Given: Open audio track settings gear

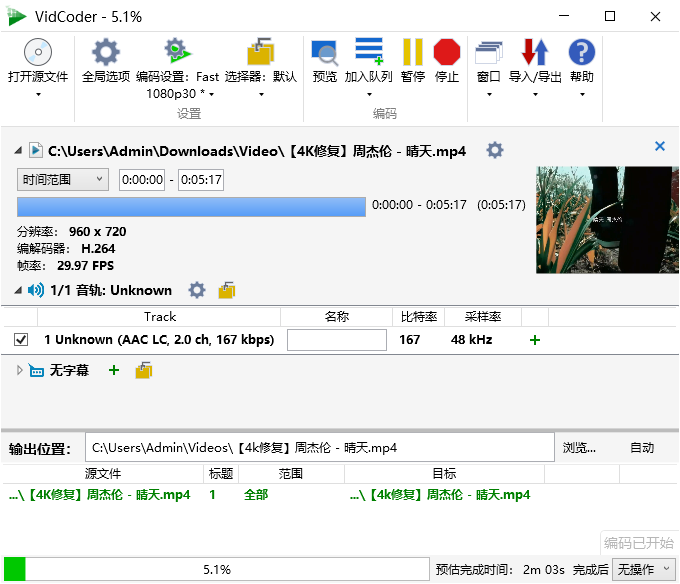Looking at the screenshot, I should tap(197, 290).
